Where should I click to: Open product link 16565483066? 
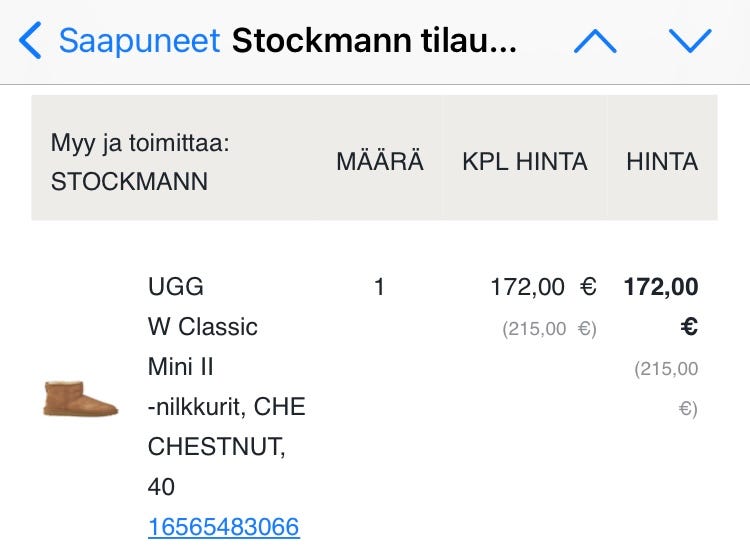(x=223, y=527)
